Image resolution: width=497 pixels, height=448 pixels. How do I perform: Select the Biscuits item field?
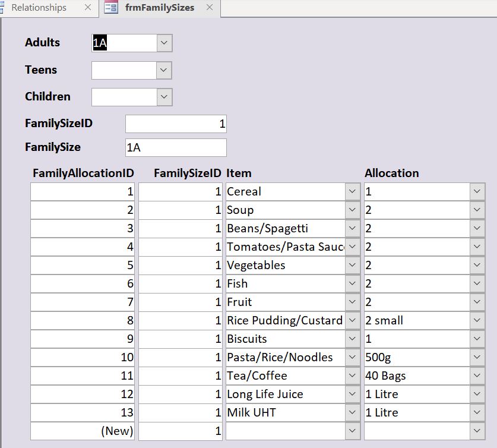285,339
